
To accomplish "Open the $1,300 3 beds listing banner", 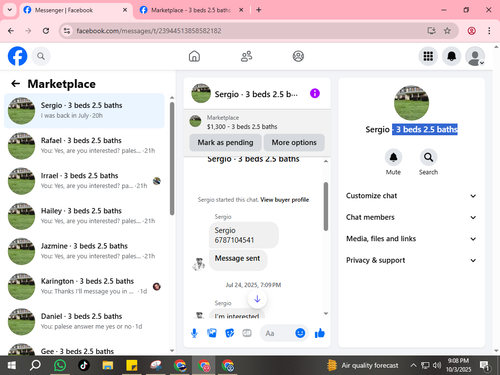I will 257,122.
